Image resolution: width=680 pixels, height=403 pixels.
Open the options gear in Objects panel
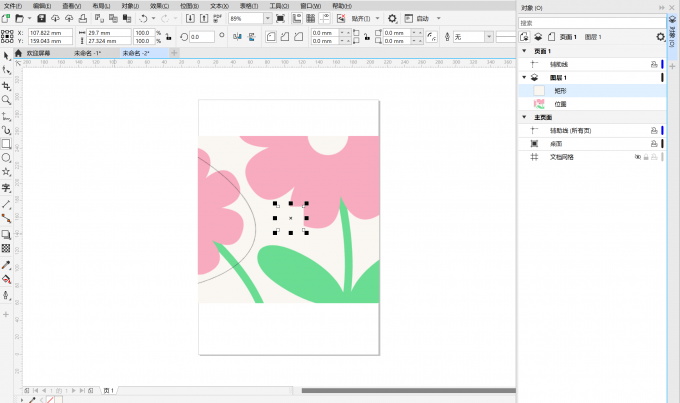[x=659, y=36]
